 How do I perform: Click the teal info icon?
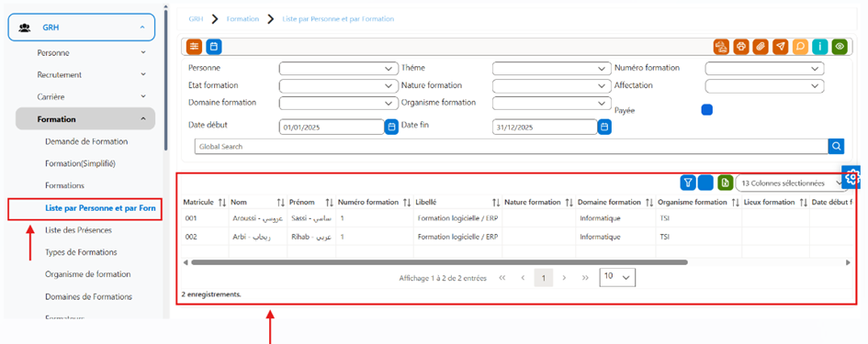[820, 47]
